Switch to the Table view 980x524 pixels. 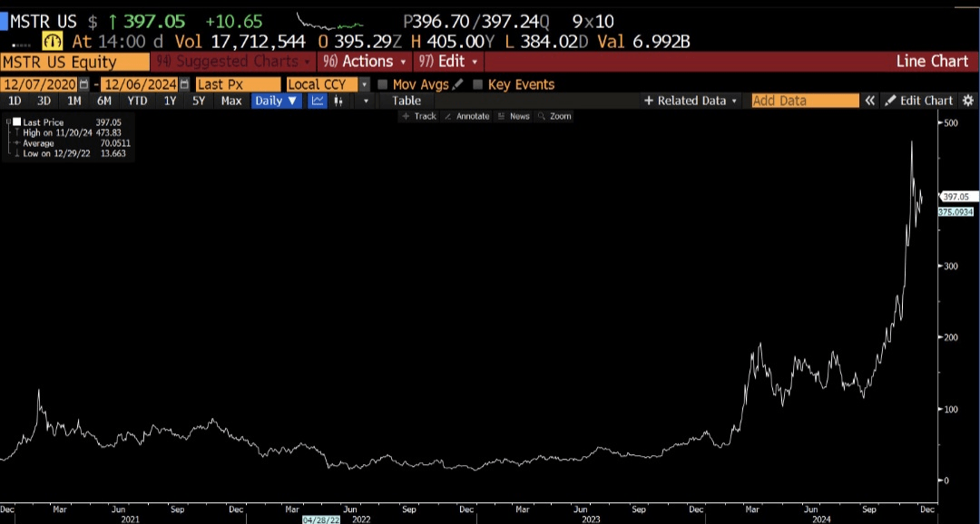point(407,101)
